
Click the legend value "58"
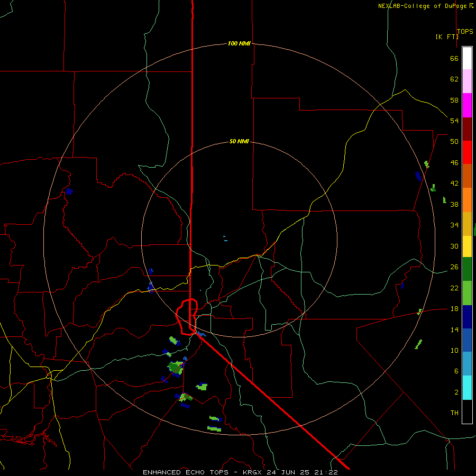click(x=454, y=100)
